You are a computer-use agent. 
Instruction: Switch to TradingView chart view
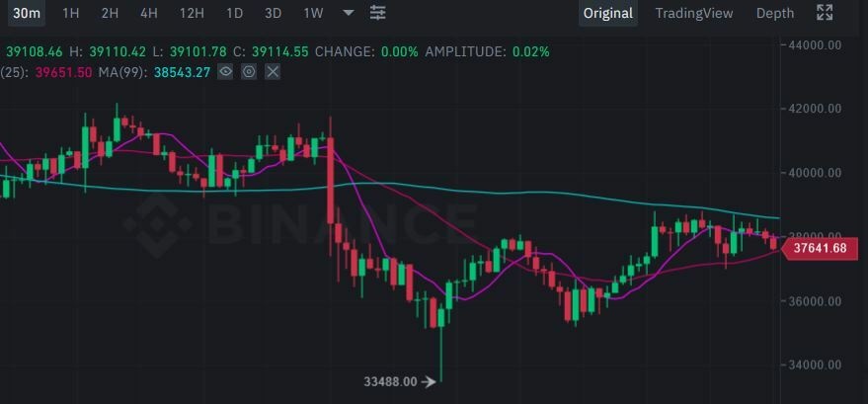694,13
